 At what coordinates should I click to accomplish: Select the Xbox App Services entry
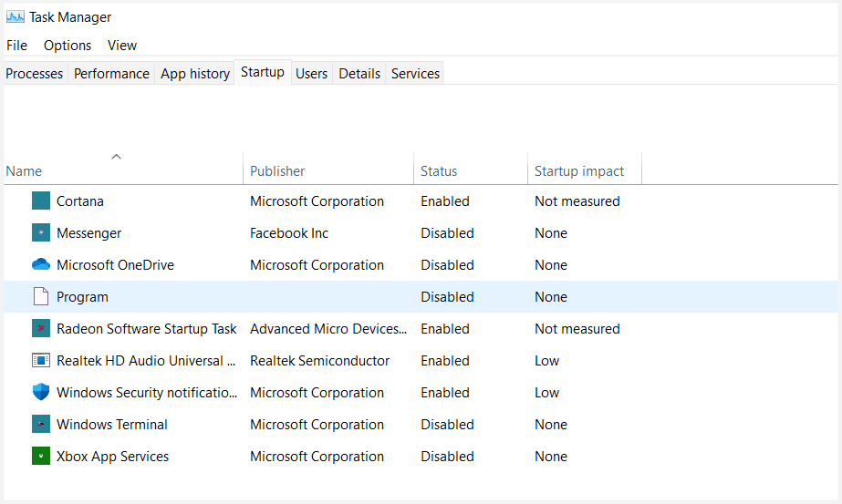pos(113,457)
